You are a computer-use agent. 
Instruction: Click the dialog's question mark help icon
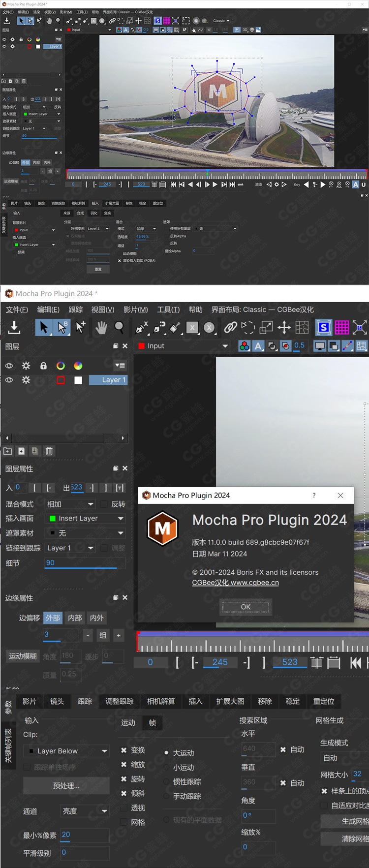pyautogui.click(x=314, y=496)
